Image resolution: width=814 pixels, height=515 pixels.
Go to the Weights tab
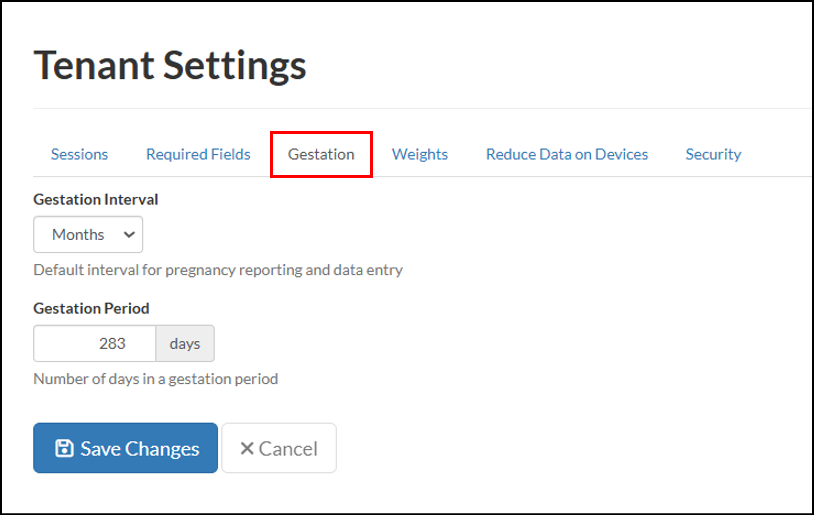pyautogui.click(x=420, y=154)
